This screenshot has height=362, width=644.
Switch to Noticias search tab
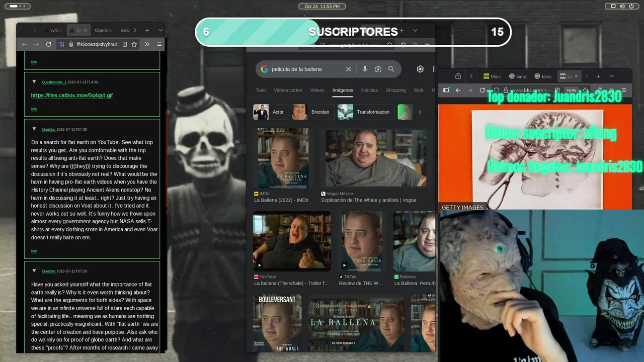point(369,90)
